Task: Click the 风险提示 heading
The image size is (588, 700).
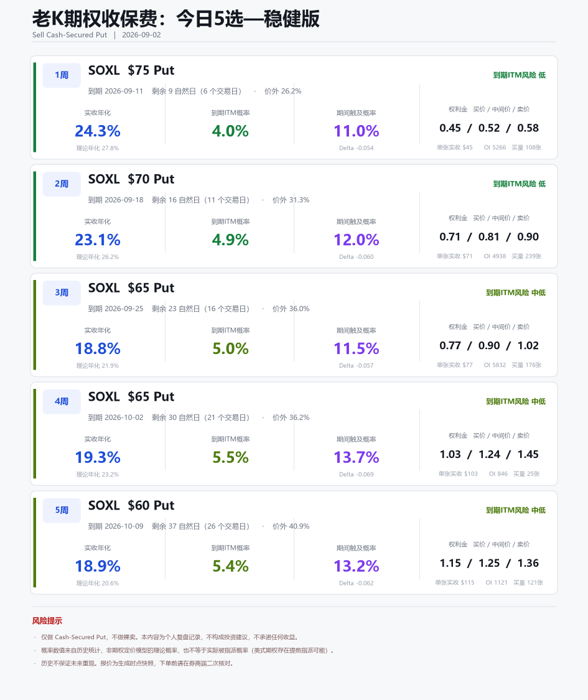Action: point(47,621)
